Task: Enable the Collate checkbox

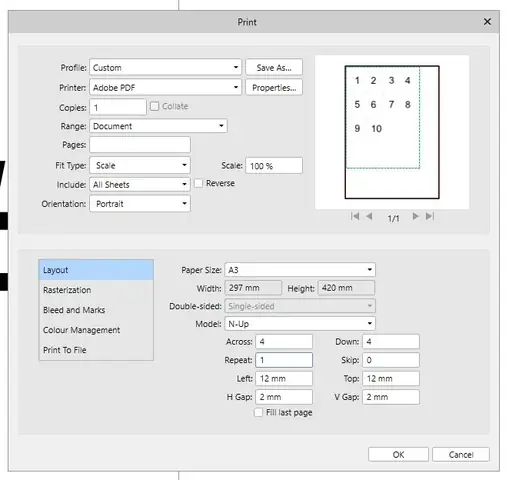Action: click(x=154, y=106)
